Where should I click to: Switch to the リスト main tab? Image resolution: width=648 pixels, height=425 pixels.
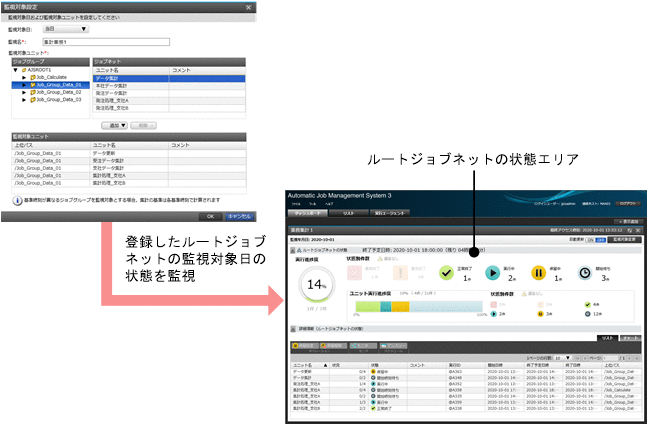click(x=348, y=213)
